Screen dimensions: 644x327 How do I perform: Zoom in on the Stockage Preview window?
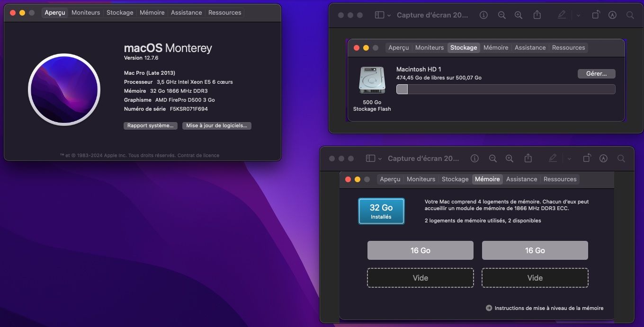pos(519,15)
